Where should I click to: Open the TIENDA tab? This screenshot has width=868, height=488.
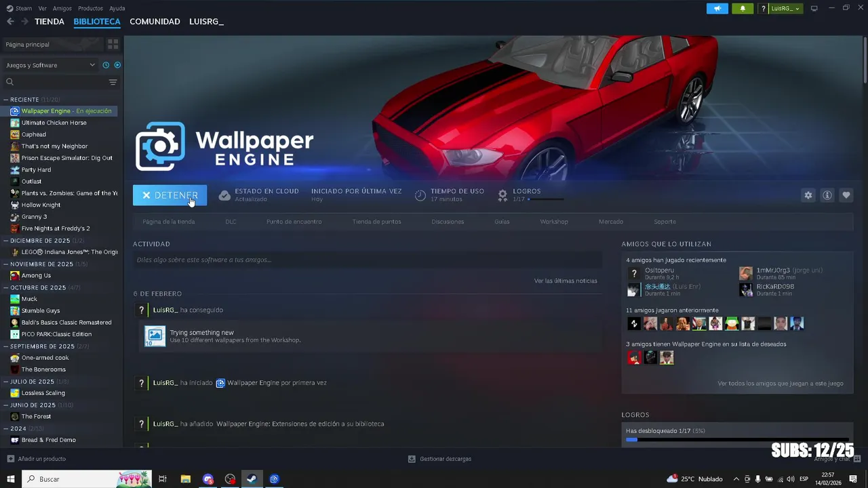click(50, 22)
